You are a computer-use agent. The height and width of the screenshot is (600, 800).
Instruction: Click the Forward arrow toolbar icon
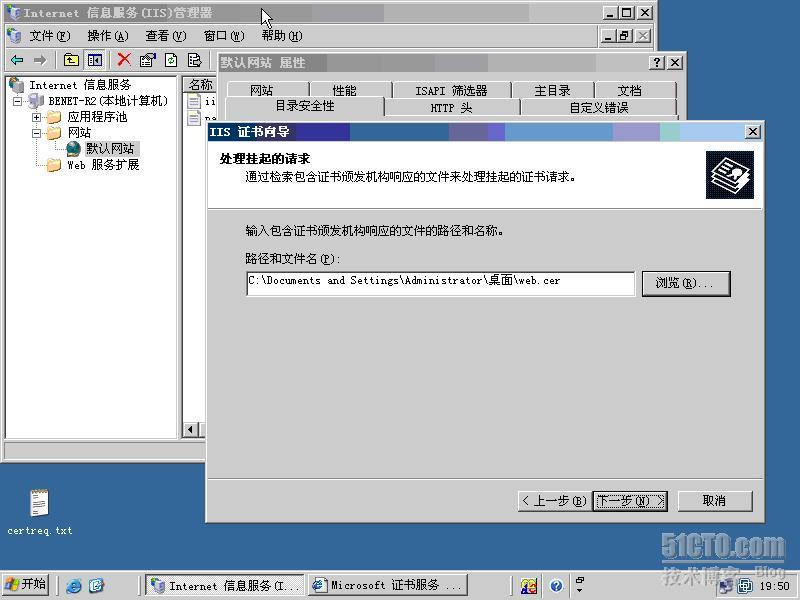pyautogui.click(x=40, y=60)
